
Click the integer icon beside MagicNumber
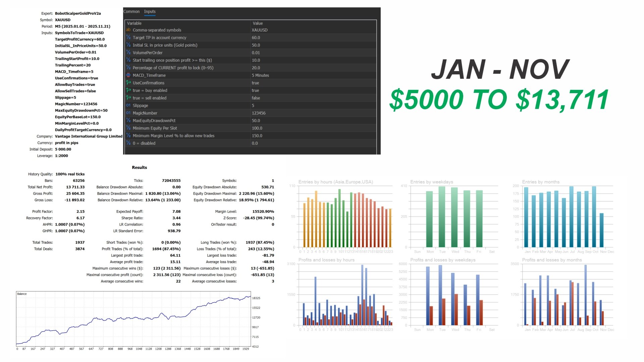coord(128,113)
